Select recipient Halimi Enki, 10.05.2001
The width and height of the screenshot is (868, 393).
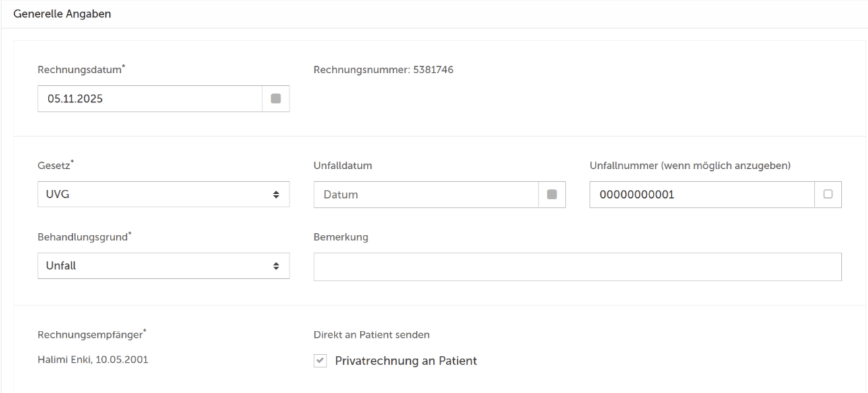point(92,359)
